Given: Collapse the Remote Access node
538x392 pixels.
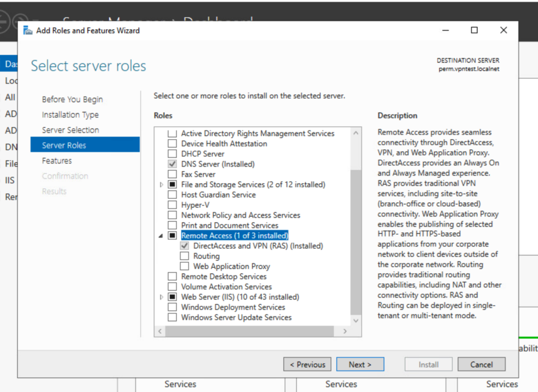Looking at the screenshot, I should click(x=161, y=235).
